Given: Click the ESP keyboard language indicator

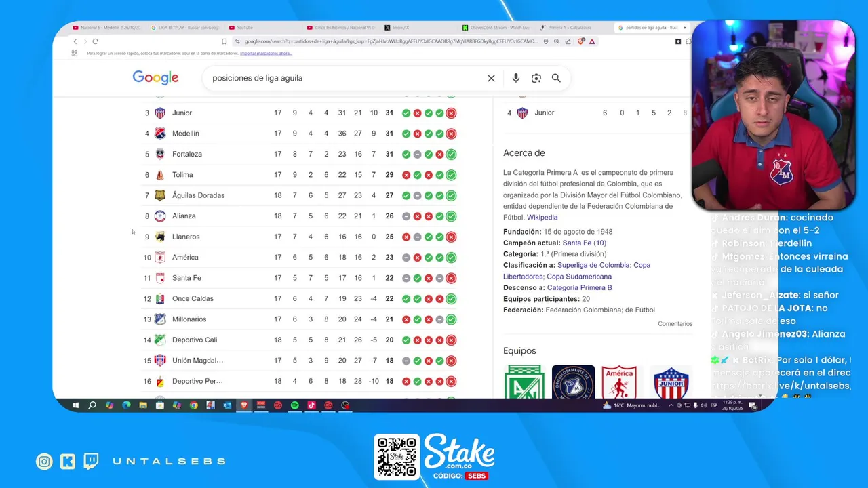Looking at the screenshot, I should click(x=713, y=405).
